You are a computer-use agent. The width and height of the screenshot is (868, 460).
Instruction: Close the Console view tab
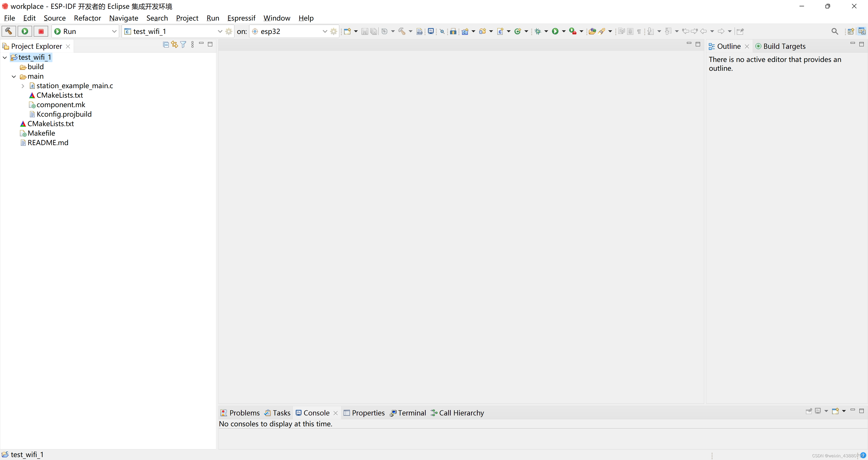point(336,413)
